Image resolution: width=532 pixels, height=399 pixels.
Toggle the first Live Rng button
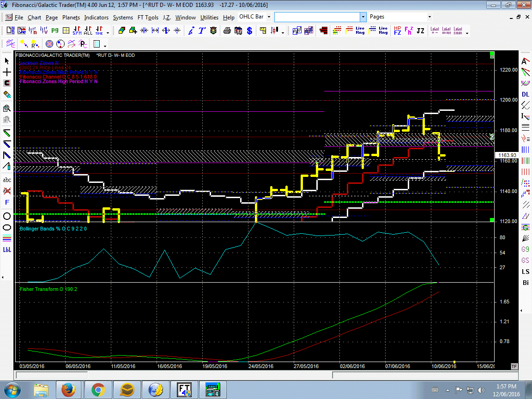pyautogui.click(x=360, y=30)
